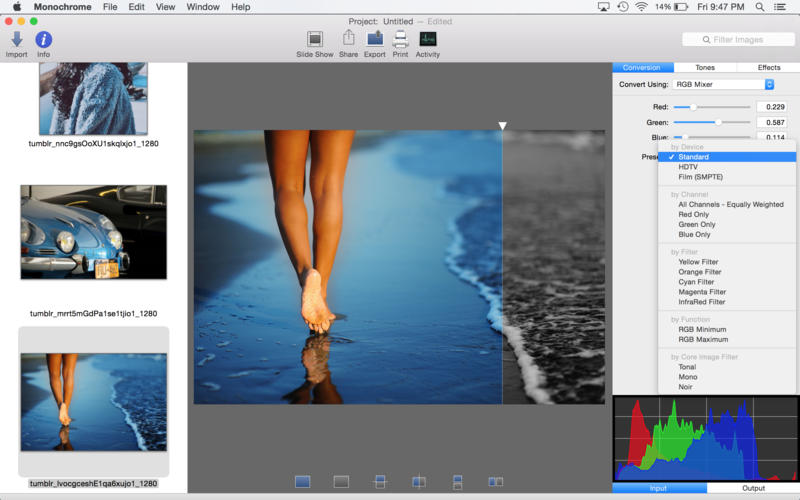Click the Print toolbar icon
Image resolution: width=800 pixels, height=500 pixels.
[400, 43]
